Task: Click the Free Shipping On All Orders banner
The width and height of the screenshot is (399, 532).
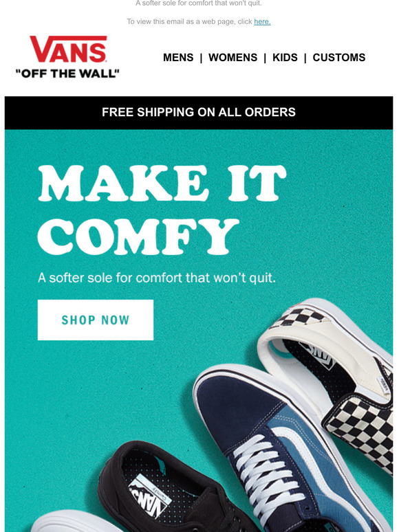Action: click(x=199, y=113)
